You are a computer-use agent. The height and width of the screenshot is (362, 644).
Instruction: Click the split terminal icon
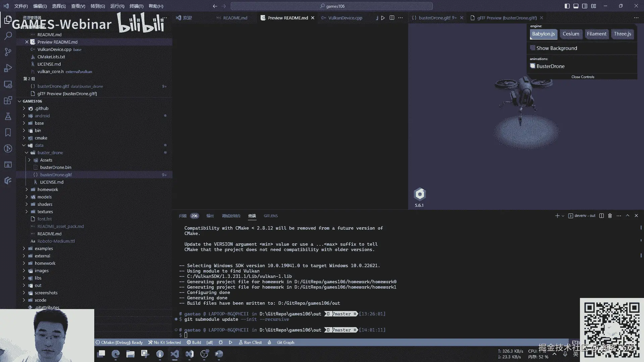click(x=601, y=216)
